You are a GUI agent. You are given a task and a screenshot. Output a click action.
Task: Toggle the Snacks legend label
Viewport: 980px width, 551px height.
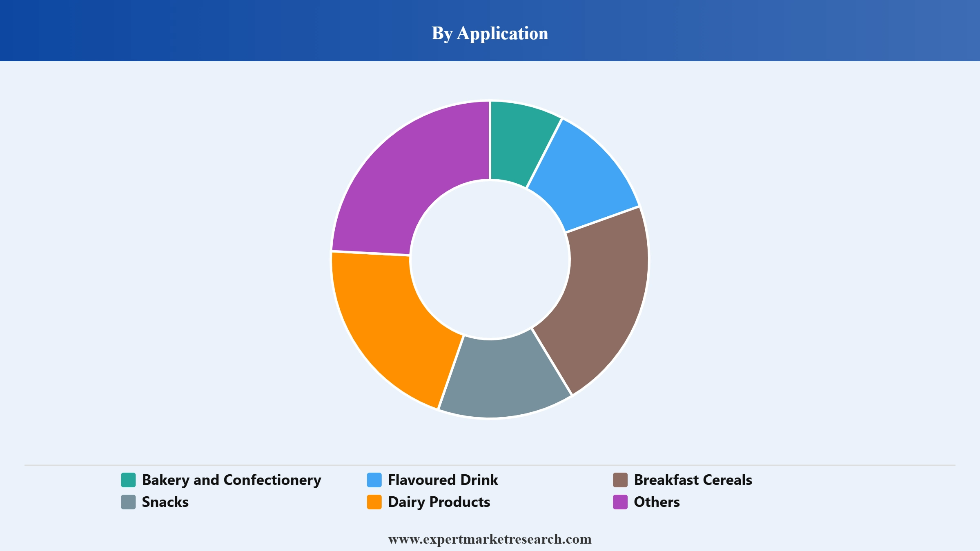(165, 502)
